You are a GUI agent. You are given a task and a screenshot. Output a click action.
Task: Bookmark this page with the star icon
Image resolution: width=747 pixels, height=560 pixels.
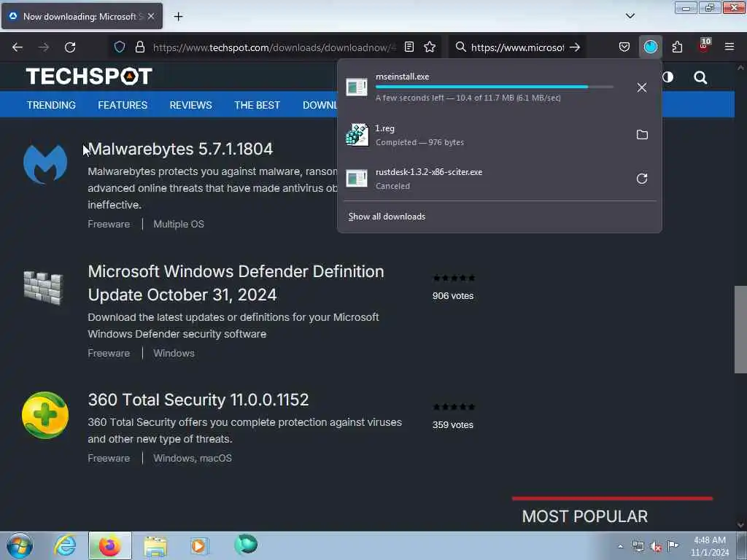pyautogui.click(x=430, y=47)
